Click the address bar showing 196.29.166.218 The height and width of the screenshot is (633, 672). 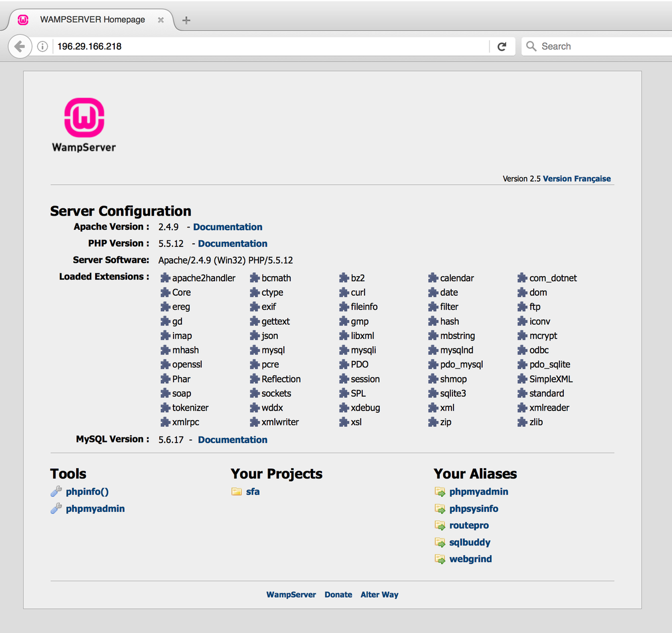tap(272, 46)
